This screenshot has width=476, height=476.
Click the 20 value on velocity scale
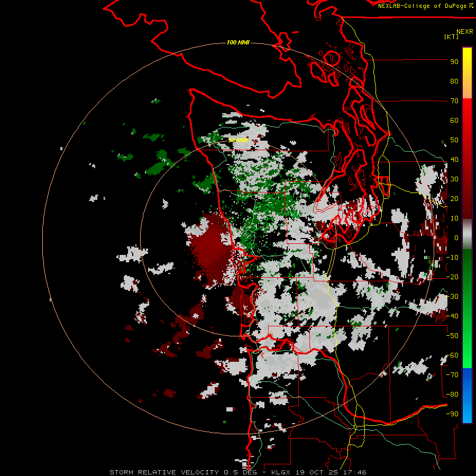coord(454,198)
